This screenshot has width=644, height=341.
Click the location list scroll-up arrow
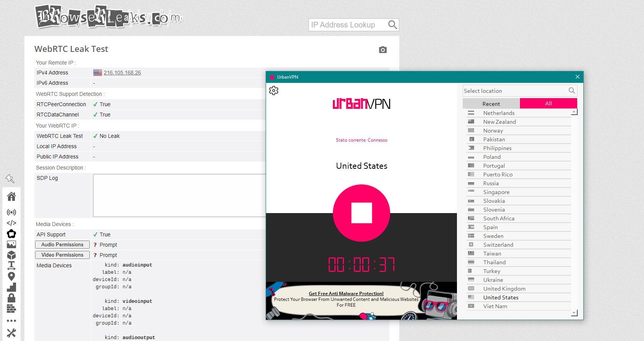click(574, 112)
